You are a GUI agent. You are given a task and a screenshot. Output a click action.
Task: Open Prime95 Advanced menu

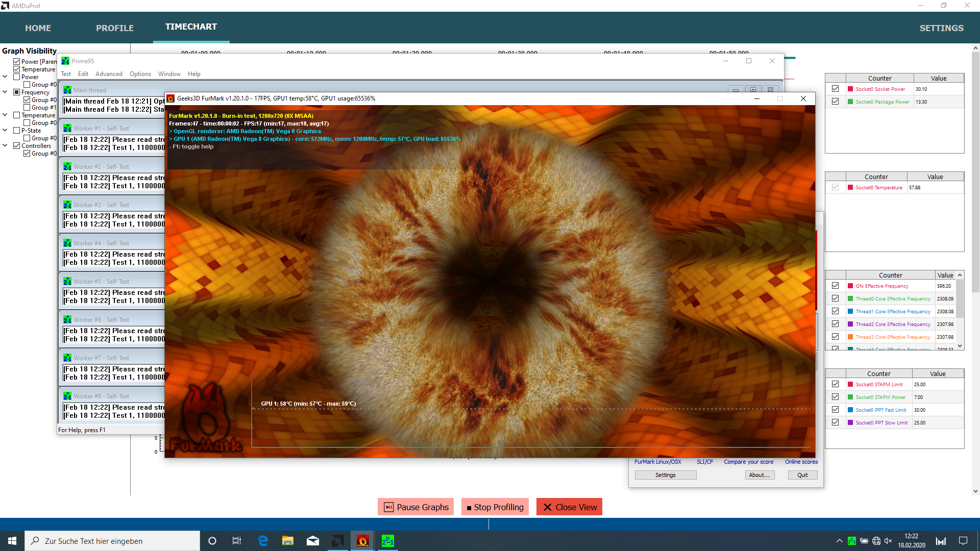109,74
